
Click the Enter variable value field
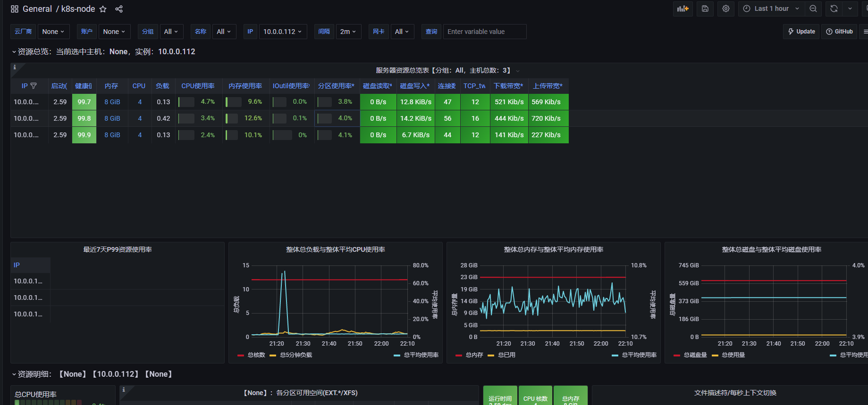tap(485, 32)
